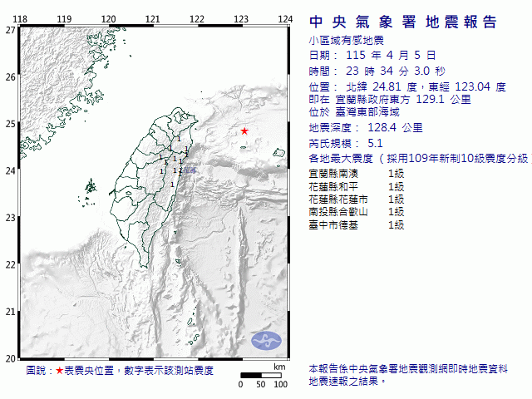Select the magnitude line 芮氏規模 5.1
This screenshot has height=399, width=532.
pyautogui.click(x=346, y=144)
